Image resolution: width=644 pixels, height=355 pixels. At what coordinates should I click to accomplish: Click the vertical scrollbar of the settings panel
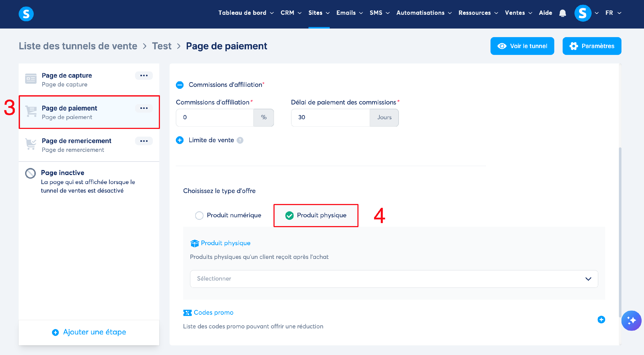(x=620, y=232)
